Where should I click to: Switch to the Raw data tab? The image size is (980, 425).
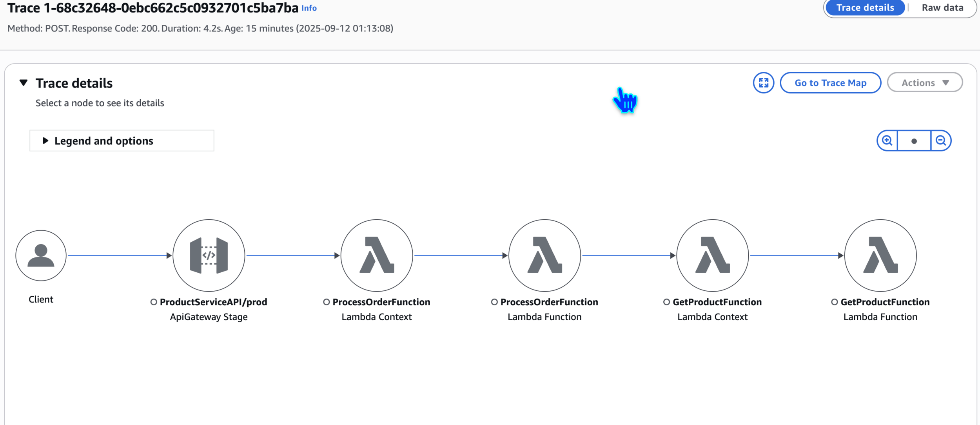coord(942,8)
